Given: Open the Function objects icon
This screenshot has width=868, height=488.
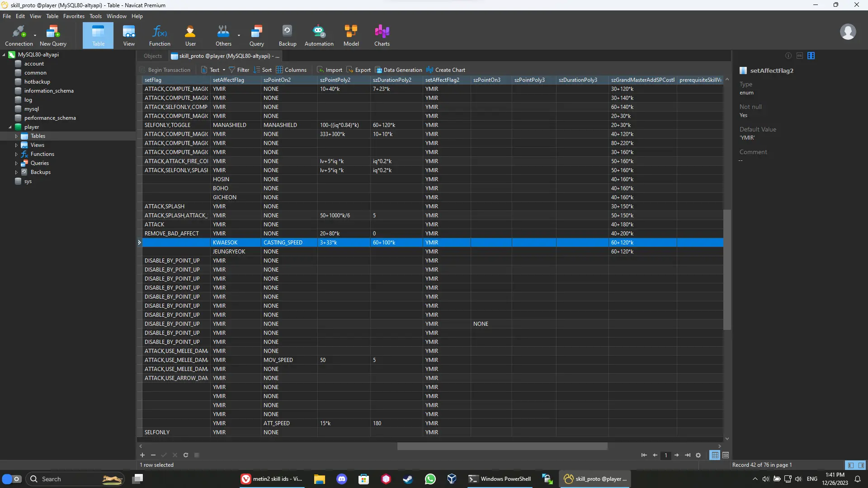Looking at the screenshot, I should [160, 35].
